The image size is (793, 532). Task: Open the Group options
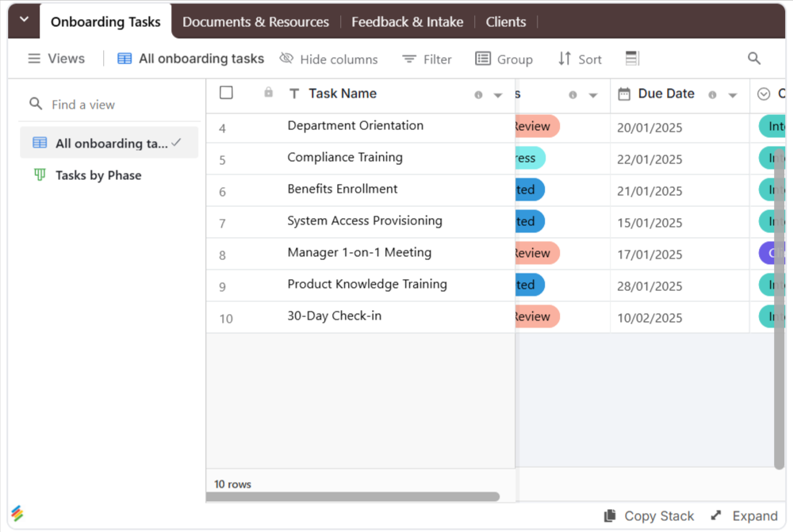click(504, 59)
